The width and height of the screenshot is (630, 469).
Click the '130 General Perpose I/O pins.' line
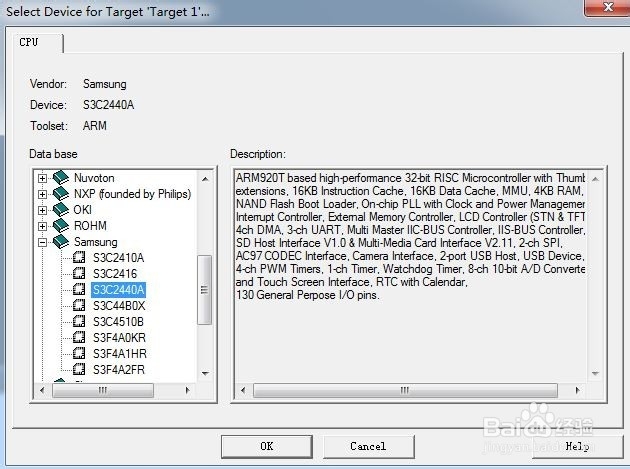click(x=307, y=295)
